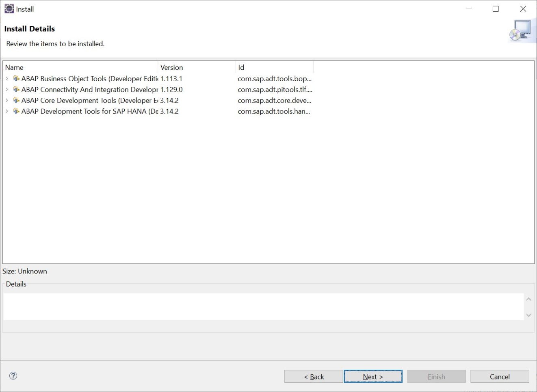Open help using the question mark icon
The height and width of the screenshot is (392, 537).
click(x=13, y=376)
